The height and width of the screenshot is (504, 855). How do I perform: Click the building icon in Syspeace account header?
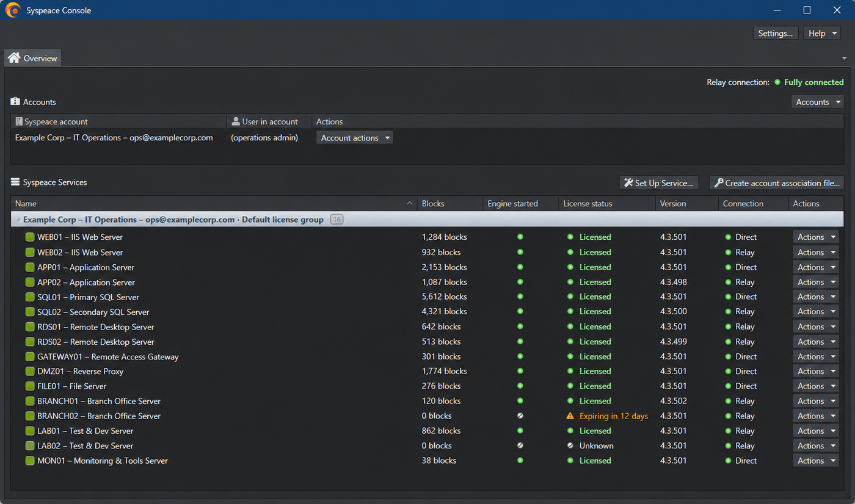19,121
